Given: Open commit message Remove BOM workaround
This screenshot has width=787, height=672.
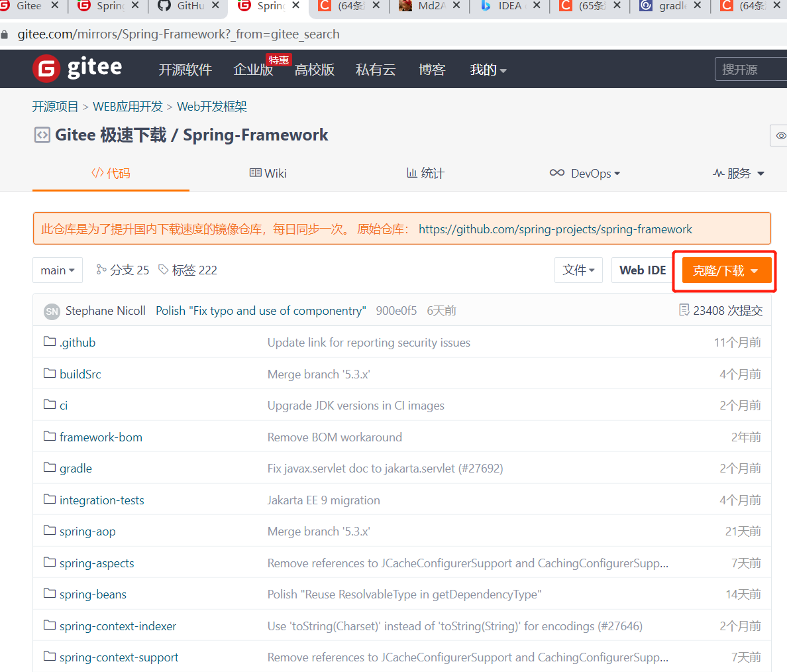Looking at the screenshot, I should click(x=335, y=437).
